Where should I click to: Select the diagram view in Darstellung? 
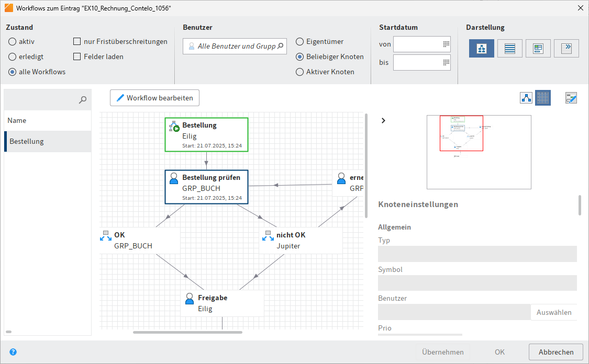coord(481,48)
